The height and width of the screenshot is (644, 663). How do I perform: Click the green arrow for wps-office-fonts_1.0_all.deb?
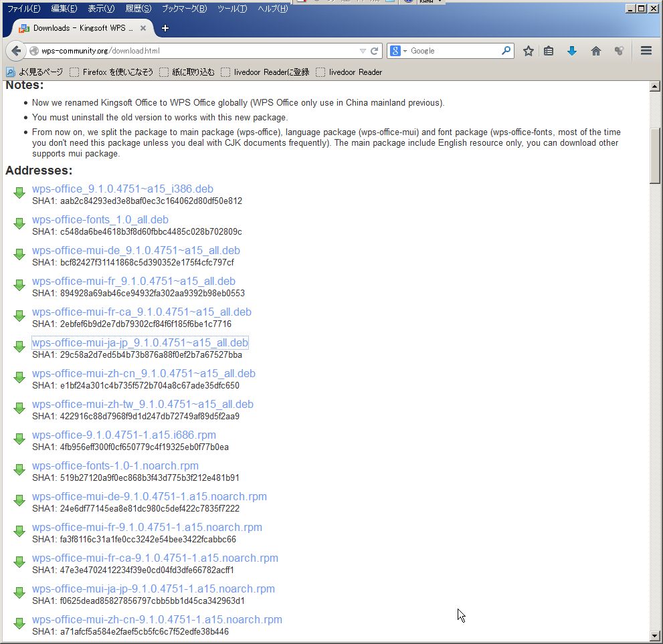(x=19, y=224)
